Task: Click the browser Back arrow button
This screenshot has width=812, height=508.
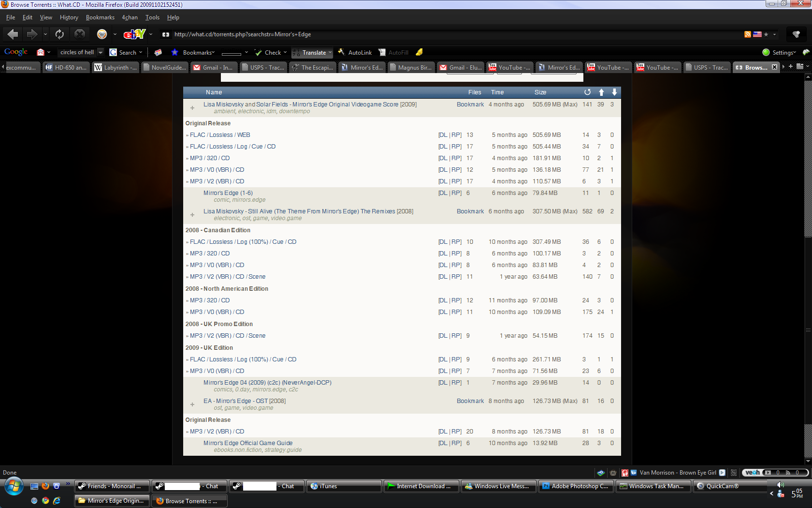Action: click(13, 34)
